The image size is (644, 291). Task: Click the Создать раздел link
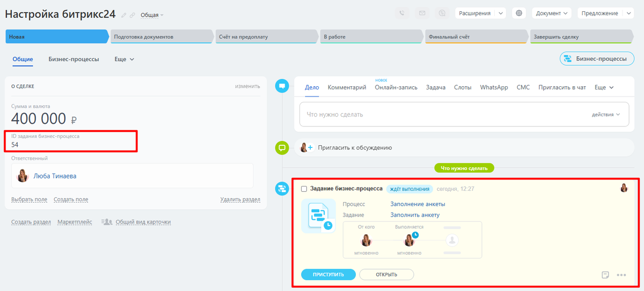click(x=31, y=222)
